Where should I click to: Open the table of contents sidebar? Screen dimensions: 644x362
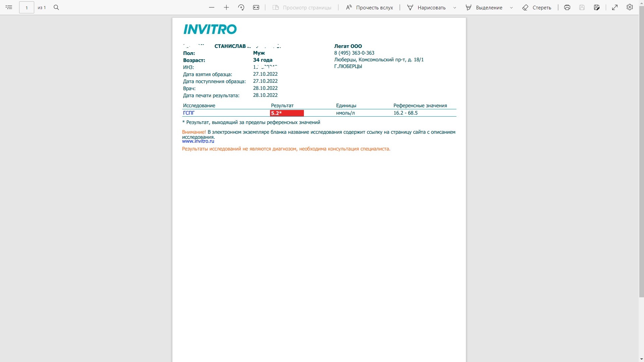pyautogui.click(x=9, y=7)
